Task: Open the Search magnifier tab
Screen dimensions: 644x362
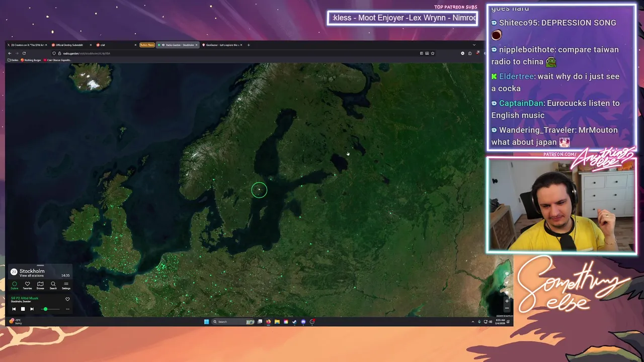Action: coord(53,286)
